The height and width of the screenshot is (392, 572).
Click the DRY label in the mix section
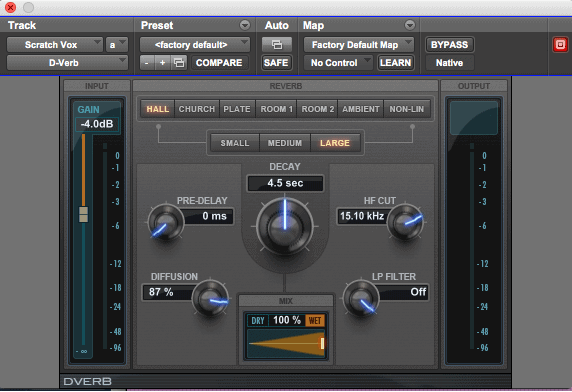258,321
